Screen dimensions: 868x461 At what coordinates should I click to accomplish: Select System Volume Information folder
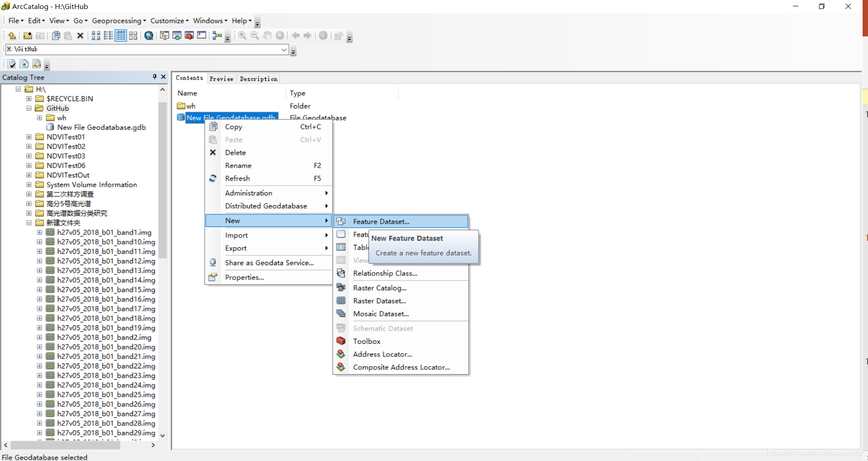pos(92,185)
